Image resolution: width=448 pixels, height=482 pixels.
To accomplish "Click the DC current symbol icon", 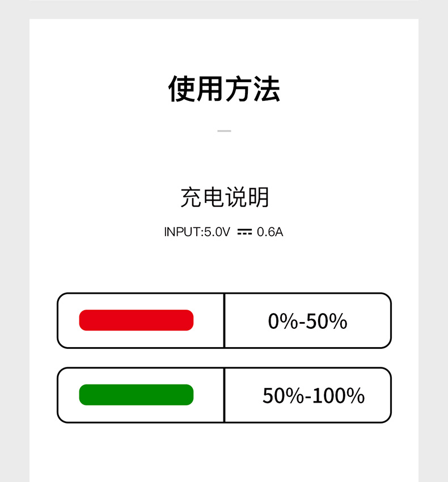I will 244,232.
